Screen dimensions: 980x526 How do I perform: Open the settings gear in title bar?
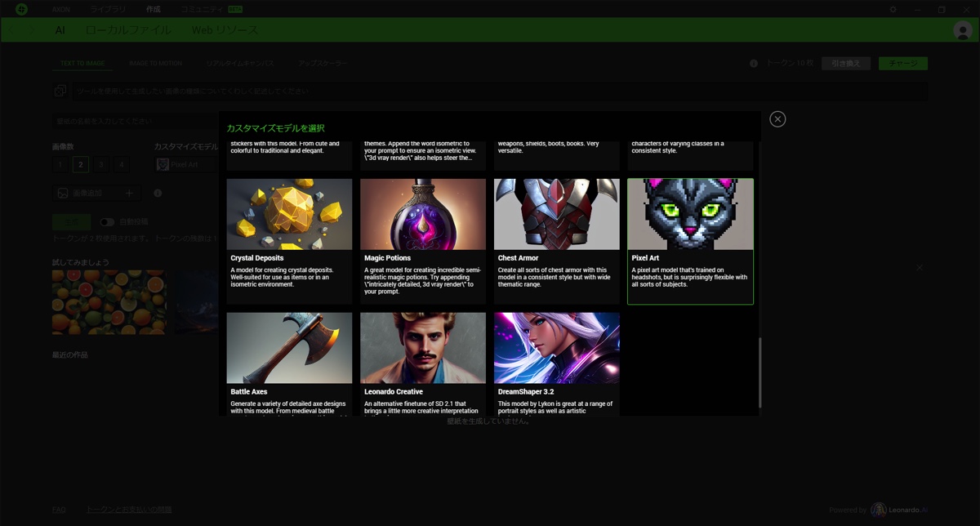[893, 9]
